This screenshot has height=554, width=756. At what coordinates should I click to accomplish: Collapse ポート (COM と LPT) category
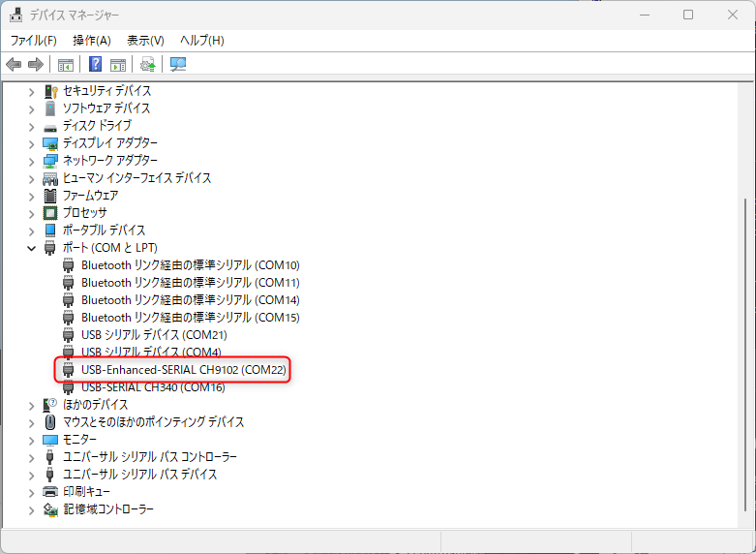pyautogui.click(x=31, y=248)
